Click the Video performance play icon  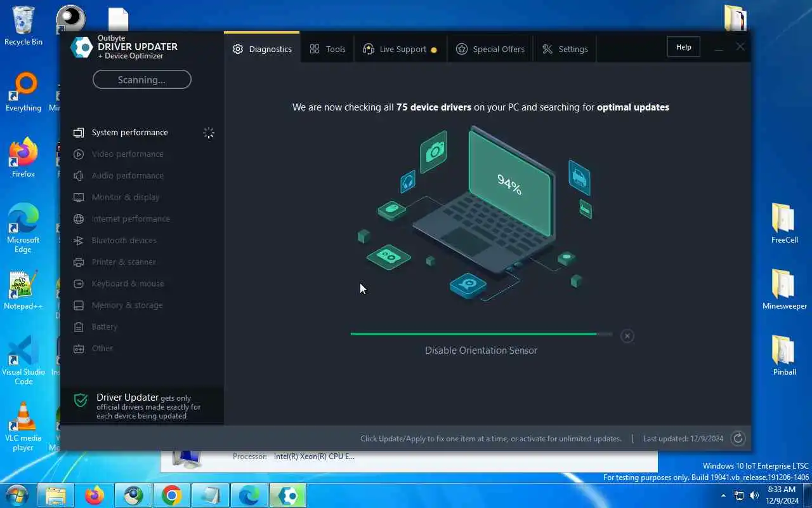coord(79,154)
